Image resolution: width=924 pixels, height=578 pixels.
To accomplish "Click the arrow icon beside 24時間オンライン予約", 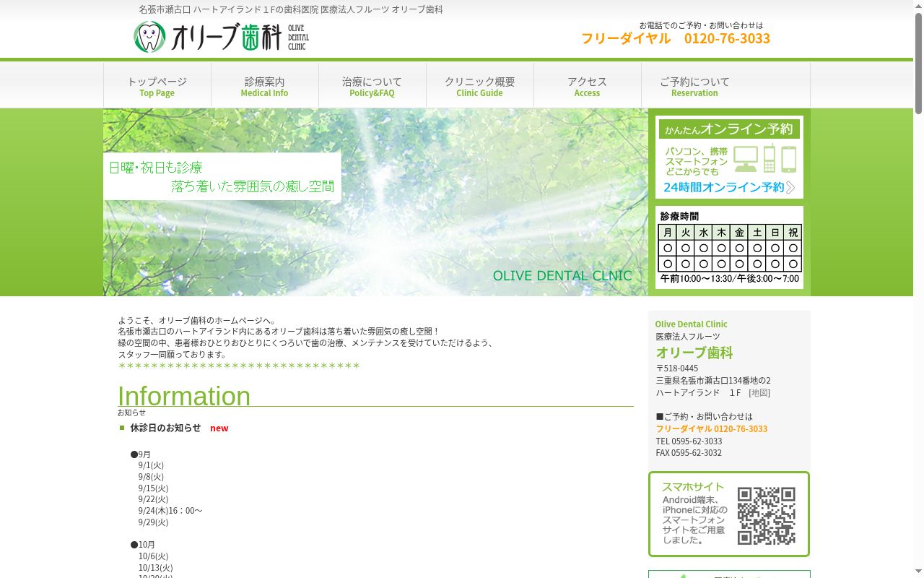I will pyautogui.click(x=790, y=187).
